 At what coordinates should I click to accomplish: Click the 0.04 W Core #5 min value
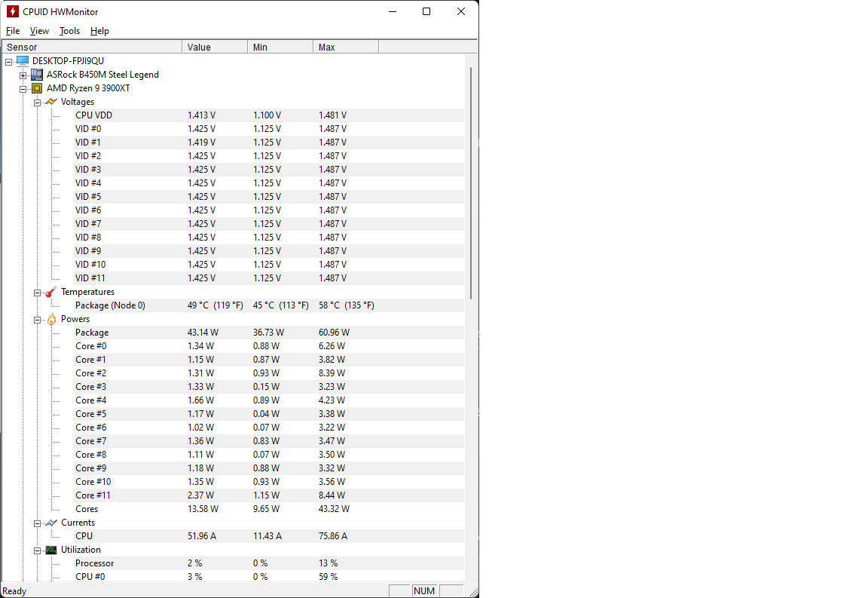pyautogui.click(x=266, y=414)
